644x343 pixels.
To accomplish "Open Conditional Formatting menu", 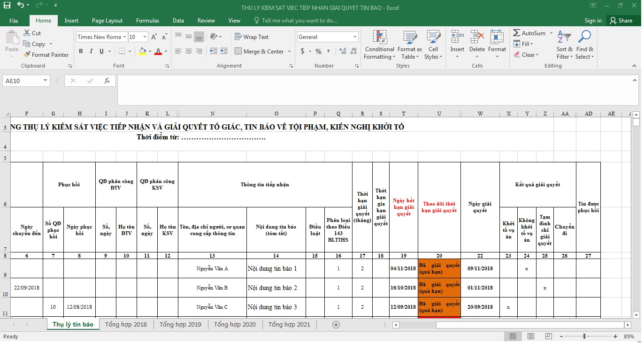I will point(379,45).
